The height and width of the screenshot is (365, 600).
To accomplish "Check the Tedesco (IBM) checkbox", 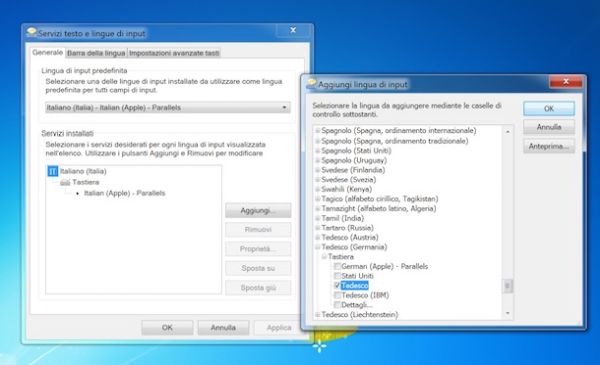I will pyautogui.click(x=337, y=295).
